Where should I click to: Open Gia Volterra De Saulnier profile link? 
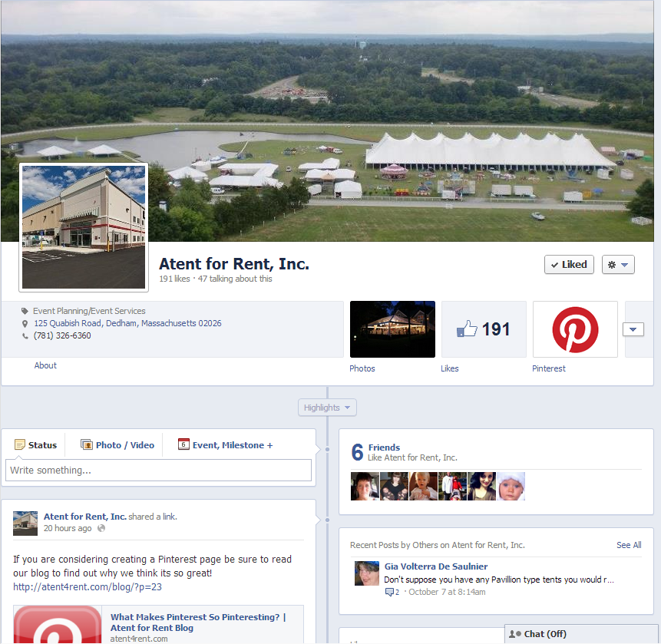tap(436, 566)
